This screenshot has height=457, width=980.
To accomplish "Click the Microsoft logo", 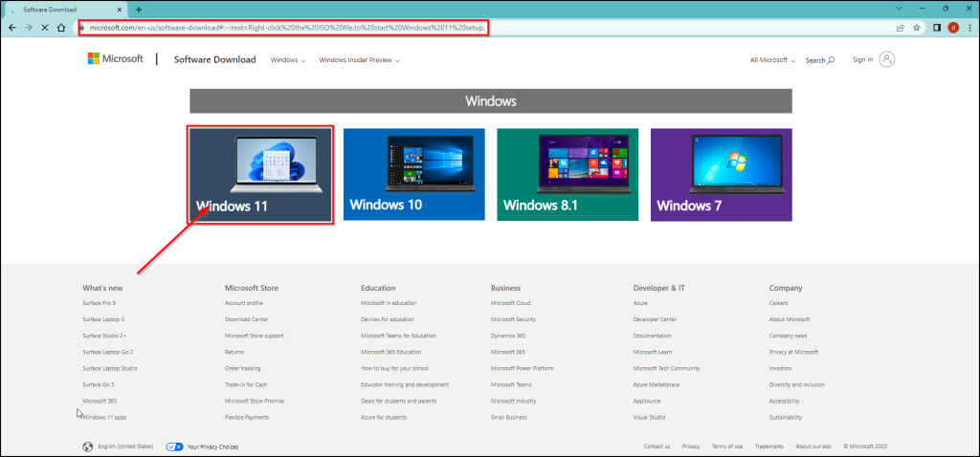I will point(115,58).
